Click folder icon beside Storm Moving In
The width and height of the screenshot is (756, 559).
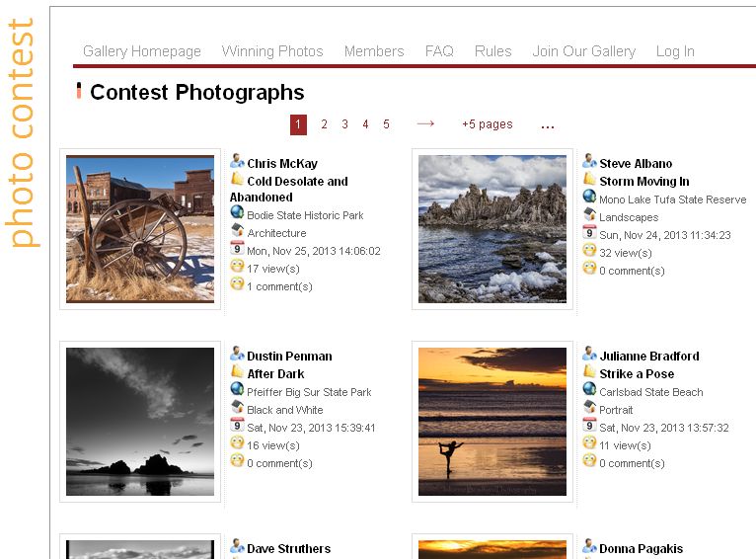click(589, 179)
